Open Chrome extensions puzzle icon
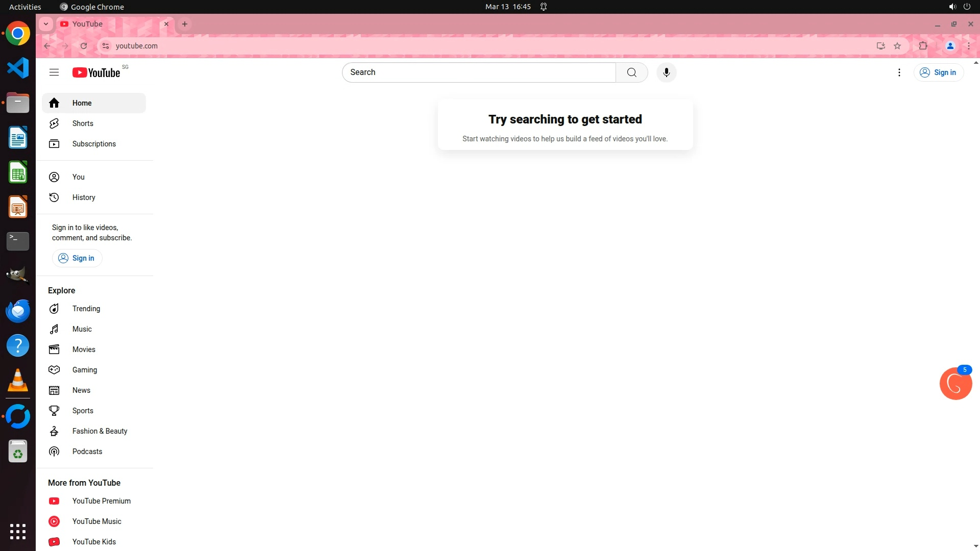The image size is (980, 551). coord(923,46)
